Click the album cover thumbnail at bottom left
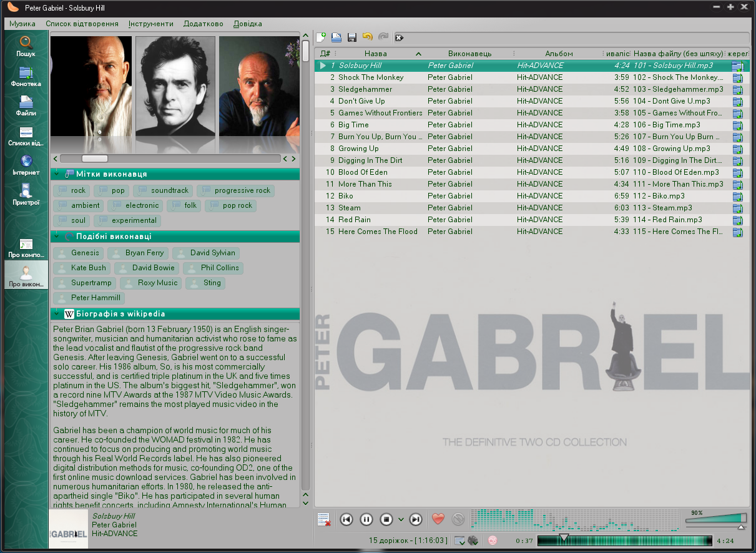756x553 pixels. [69, 529]
